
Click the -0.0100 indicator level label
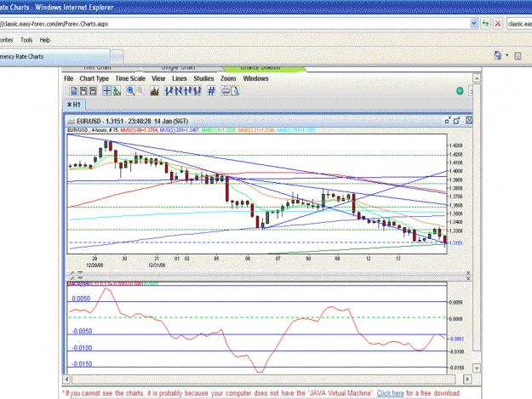(82, 348)
